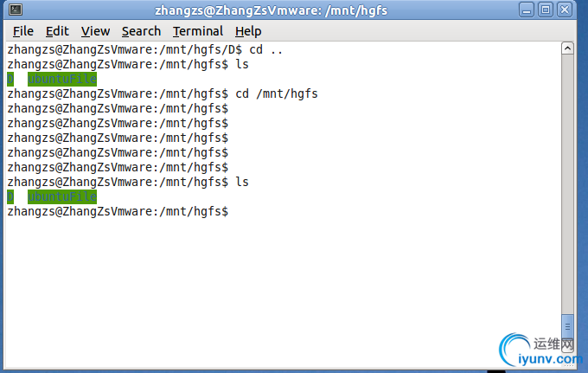Click the scrollbar thumb at the bottom

point(568,325)
